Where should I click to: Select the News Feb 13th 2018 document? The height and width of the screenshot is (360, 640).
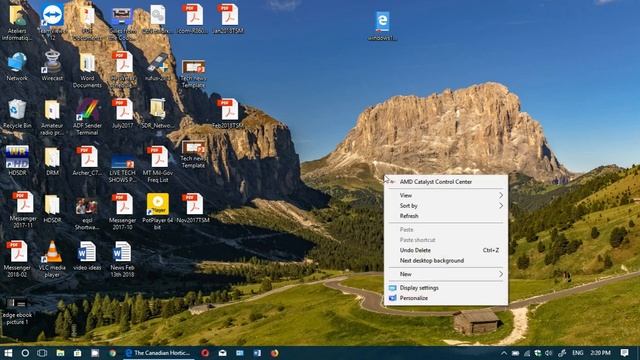[122, 259]
